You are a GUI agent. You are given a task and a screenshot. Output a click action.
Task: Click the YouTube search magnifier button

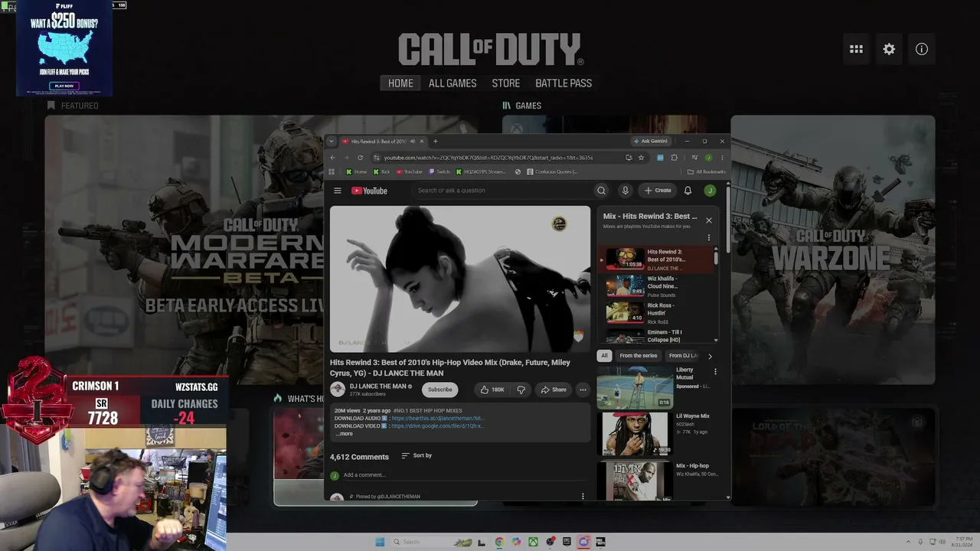[x=602, y=191]
